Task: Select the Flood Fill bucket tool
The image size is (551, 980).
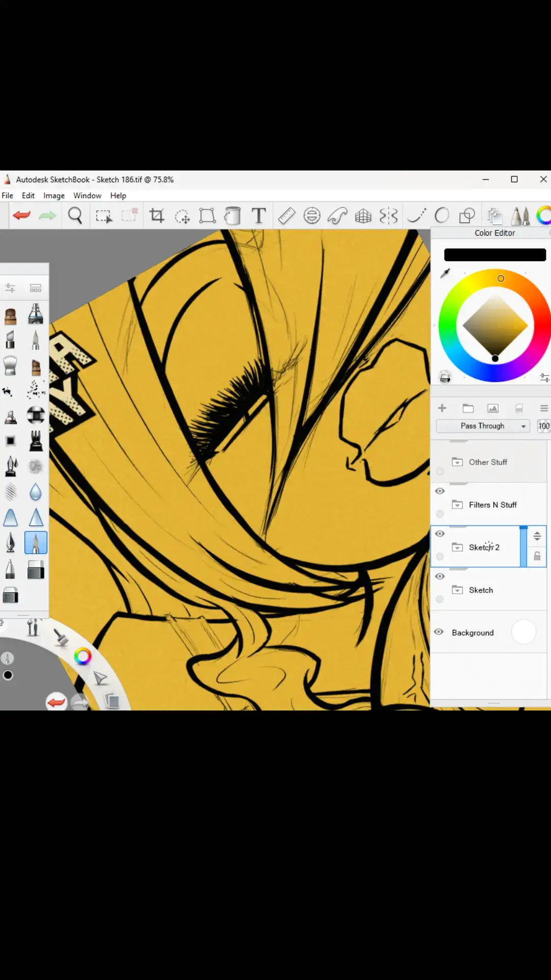Action: click(x=233, y=215)
